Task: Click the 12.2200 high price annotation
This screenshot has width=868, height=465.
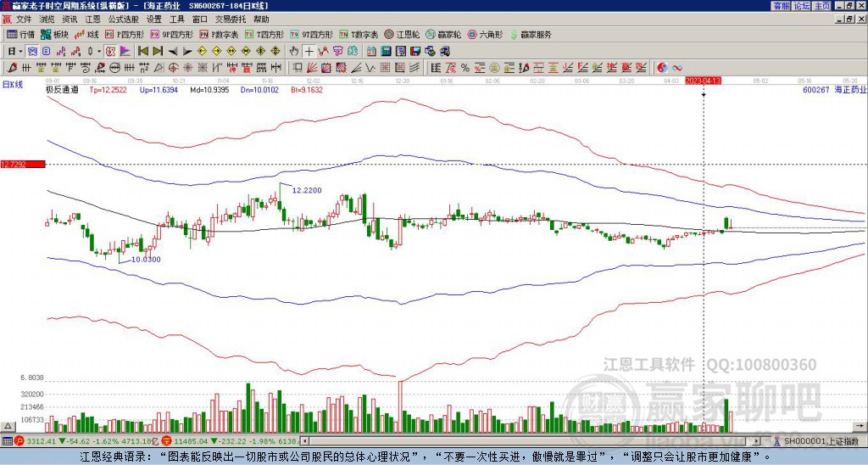Action: (307, 190)
